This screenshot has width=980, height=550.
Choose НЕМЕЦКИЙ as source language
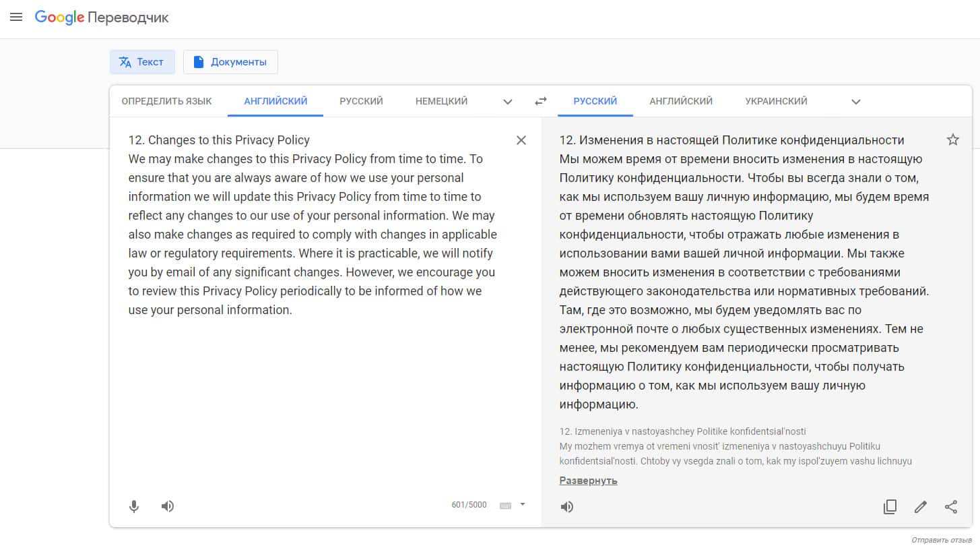pyautogui.click(x=441, y=102)
